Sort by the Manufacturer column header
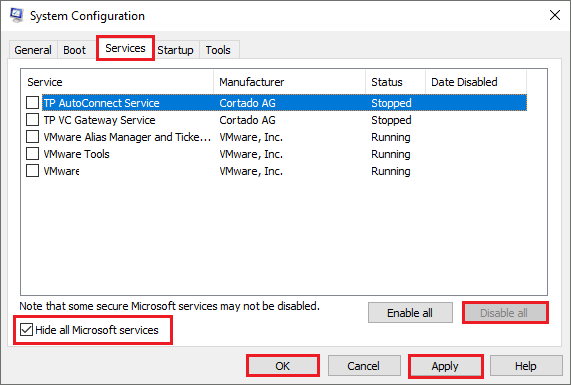 tap(290, 82)
